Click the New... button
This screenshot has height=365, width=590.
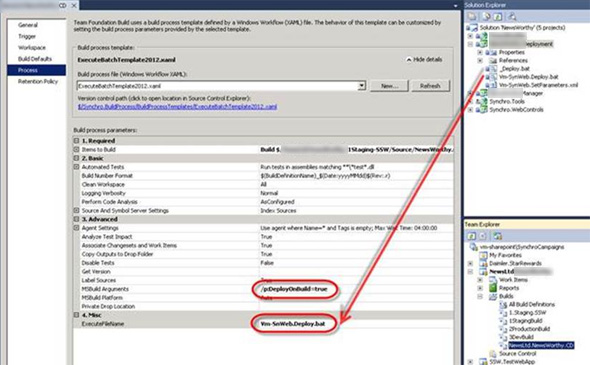tap(389, 86)
